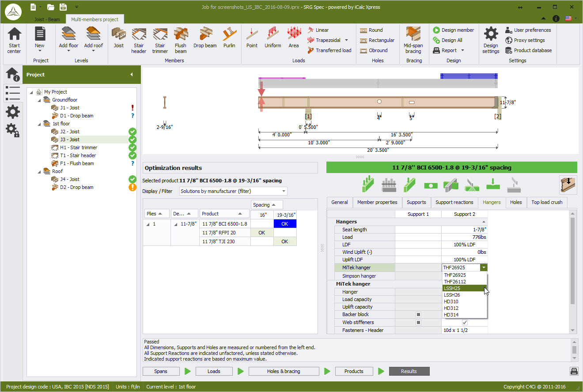Click the project list sidebar icon
583x392 pixels.
12,93
